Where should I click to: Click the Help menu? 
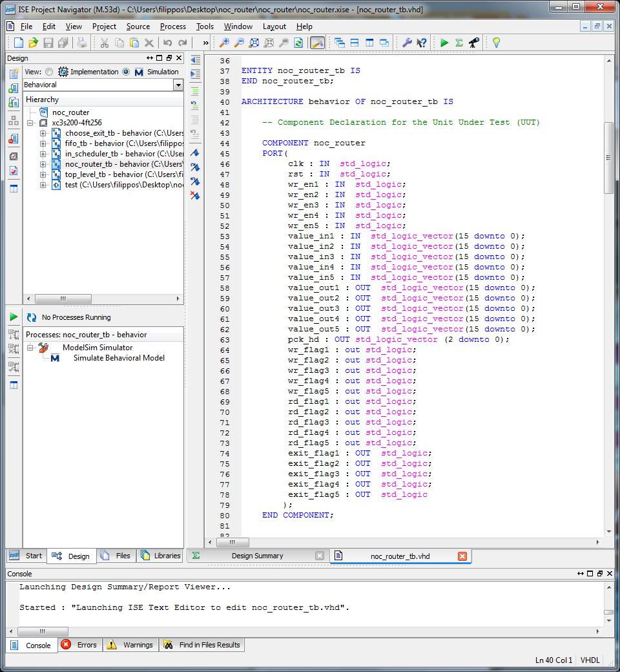point(304,26)
